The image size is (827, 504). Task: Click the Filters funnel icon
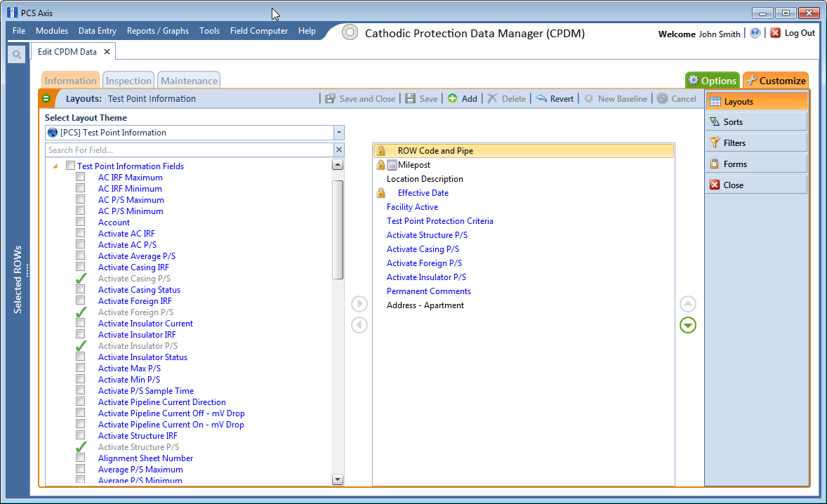(715, 143)
